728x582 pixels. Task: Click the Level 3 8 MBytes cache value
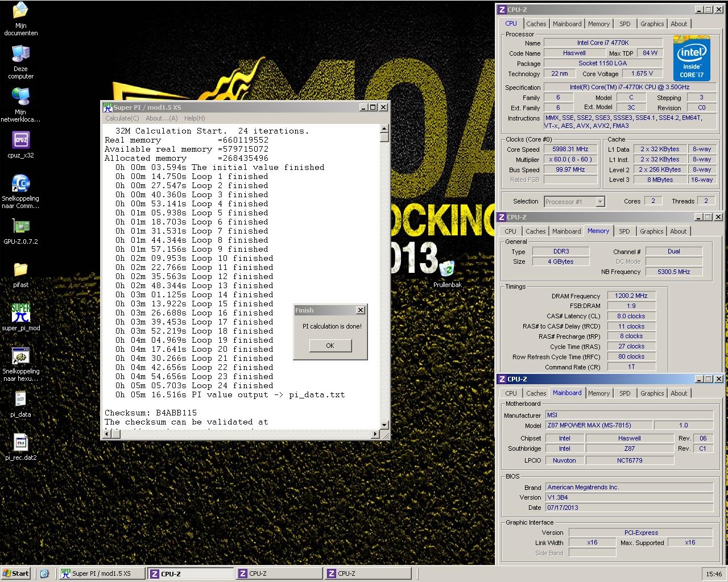click(660, 180)
